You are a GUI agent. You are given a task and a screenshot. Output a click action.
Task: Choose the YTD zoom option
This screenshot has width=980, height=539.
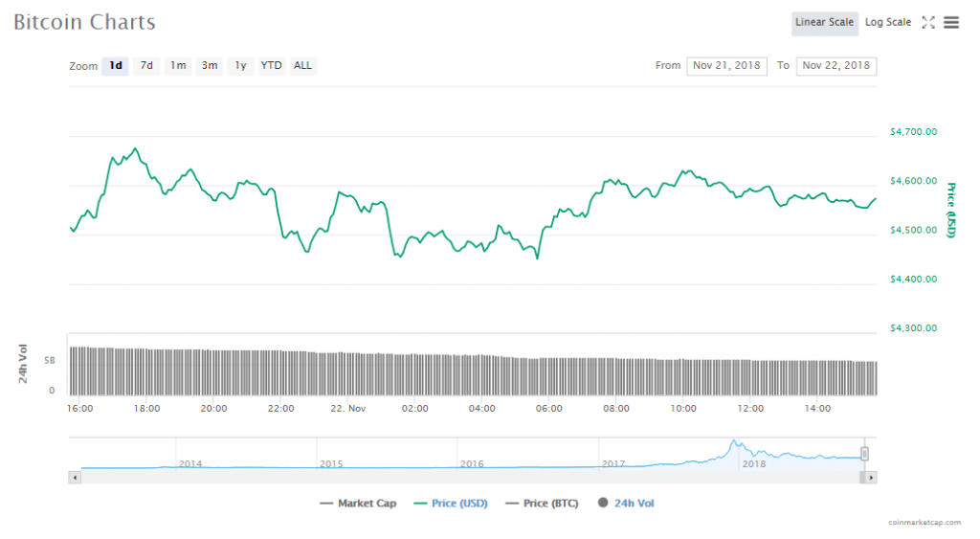click(272, 66)
